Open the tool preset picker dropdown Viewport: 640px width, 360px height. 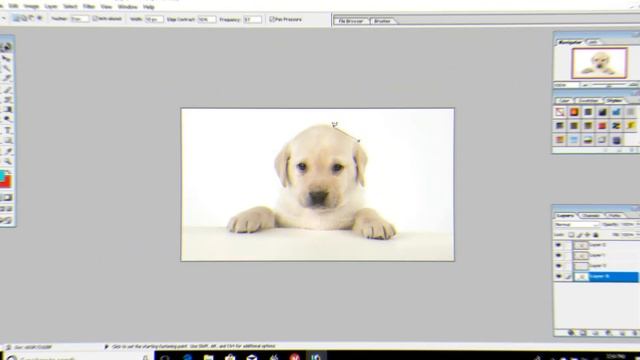point(4,19)
